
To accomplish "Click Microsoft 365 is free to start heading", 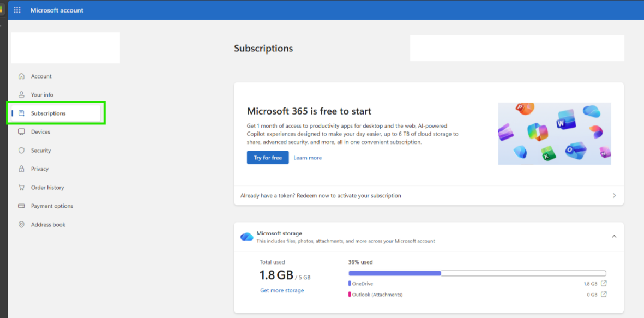I will coord(309,111).
